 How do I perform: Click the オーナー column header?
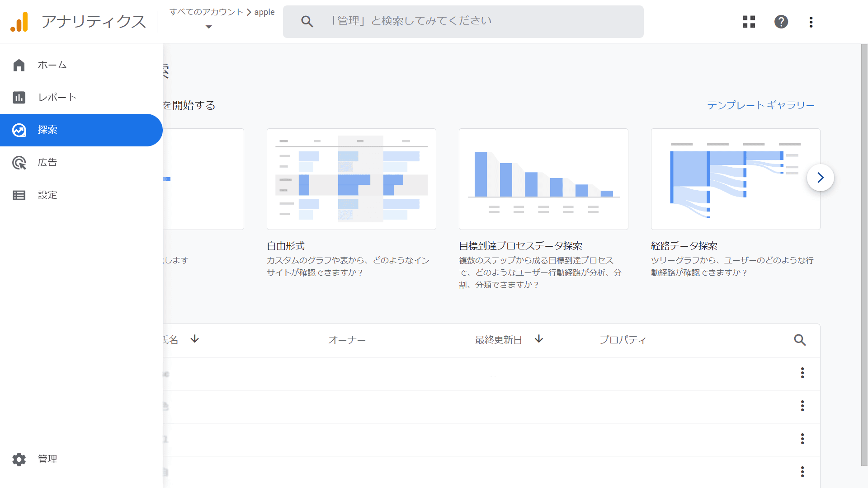347,340
